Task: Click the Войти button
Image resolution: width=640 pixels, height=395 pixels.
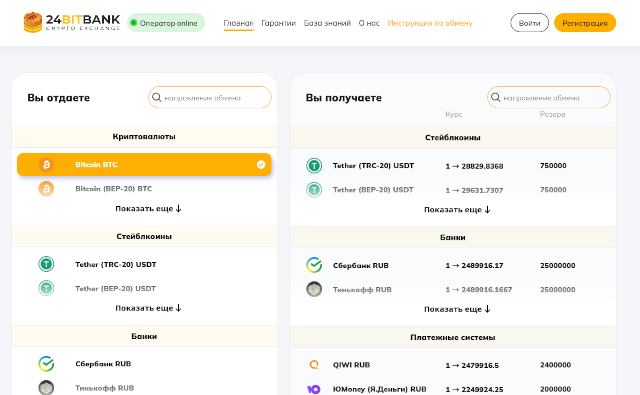Action: pyautogui.click(x=529, y=23)
